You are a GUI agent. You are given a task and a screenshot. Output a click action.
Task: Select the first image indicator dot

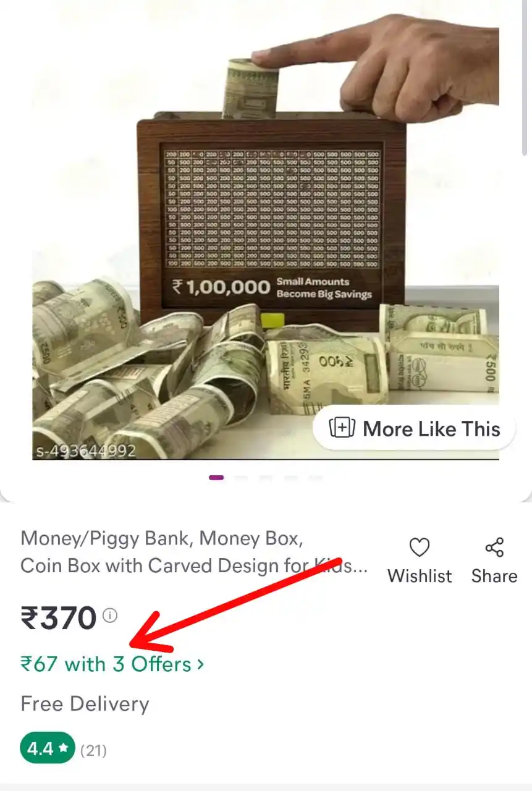pos(216,477)
